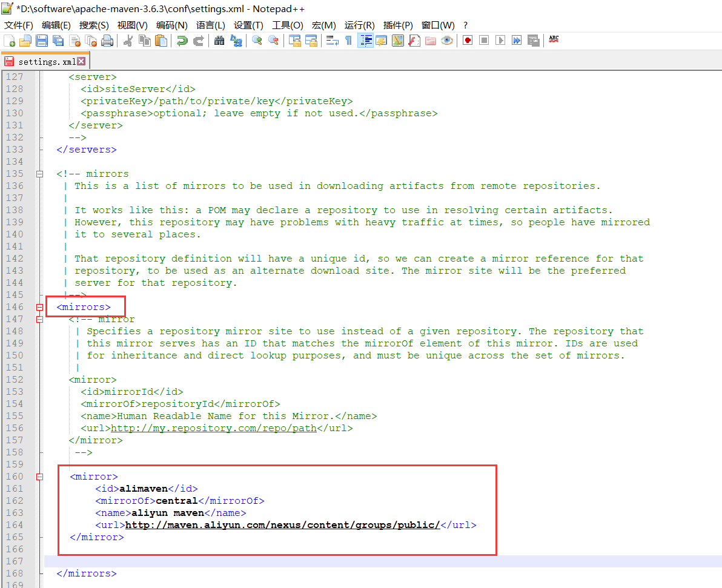Toggle synchronize vertical scrolling icon

295,41
